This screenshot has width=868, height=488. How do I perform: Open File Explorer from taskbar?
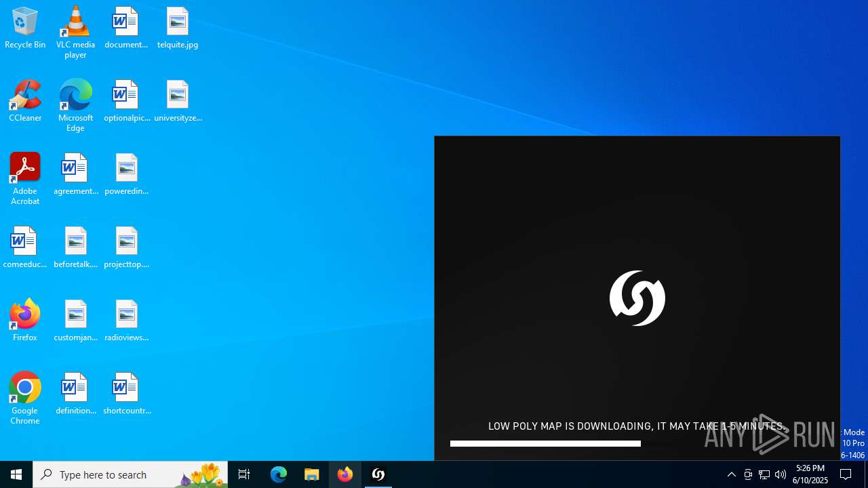point(312,474)
